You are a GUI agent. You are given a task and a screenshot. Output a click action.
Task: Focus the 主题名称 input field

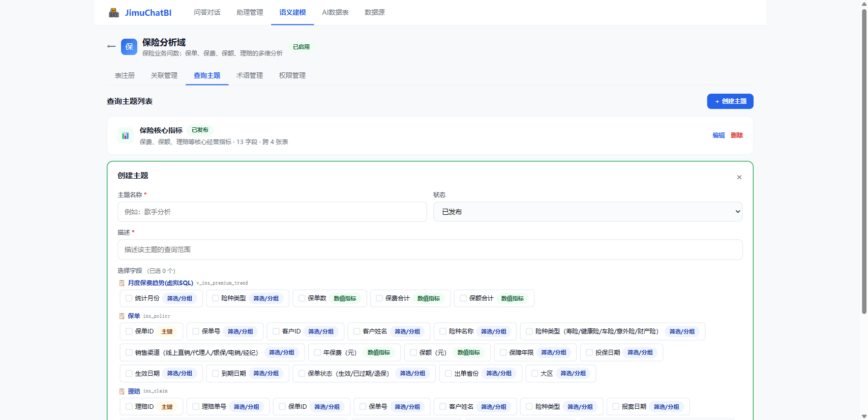pos(272,212)
